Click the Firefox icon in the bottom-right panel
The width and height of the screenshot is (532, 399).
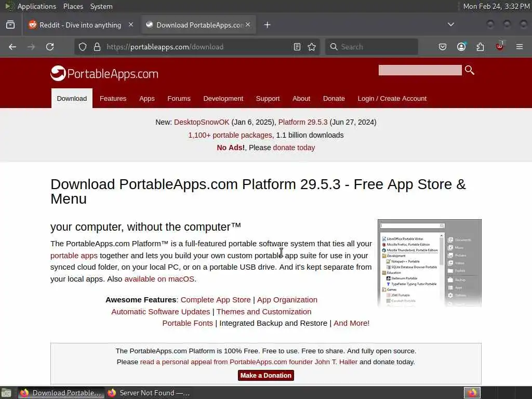(472, 393)
